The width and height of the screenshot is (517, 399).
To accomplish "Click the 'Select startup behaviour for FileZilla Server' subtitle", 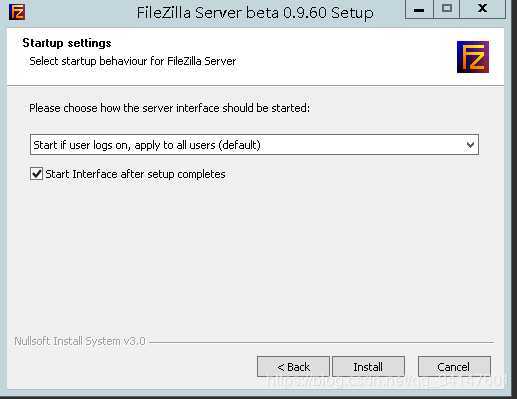I will (133, 61).
